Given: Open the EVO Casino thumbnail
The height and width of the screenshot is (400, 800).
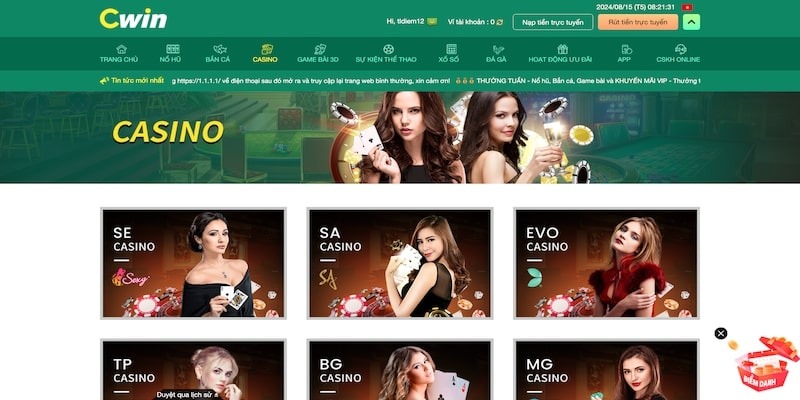Looking at the screenshot, I should [x=606, y=263].
